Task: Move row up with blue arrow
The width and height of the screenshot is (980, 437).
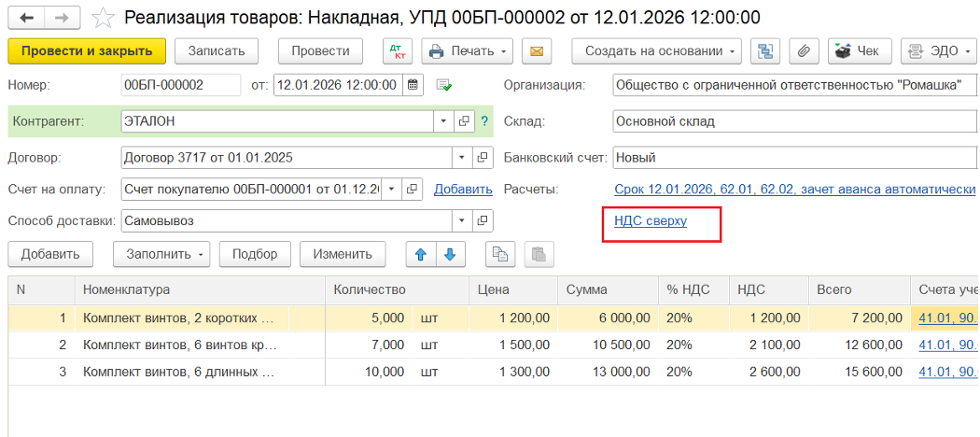Action: coord(421,253)
